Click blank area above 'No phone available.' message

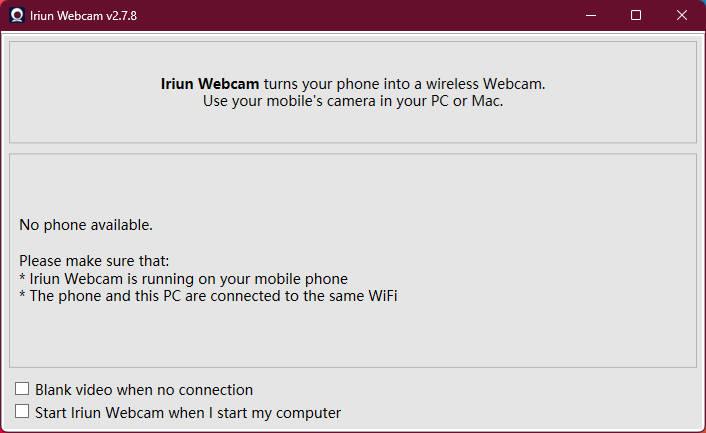tap(350, 185)
